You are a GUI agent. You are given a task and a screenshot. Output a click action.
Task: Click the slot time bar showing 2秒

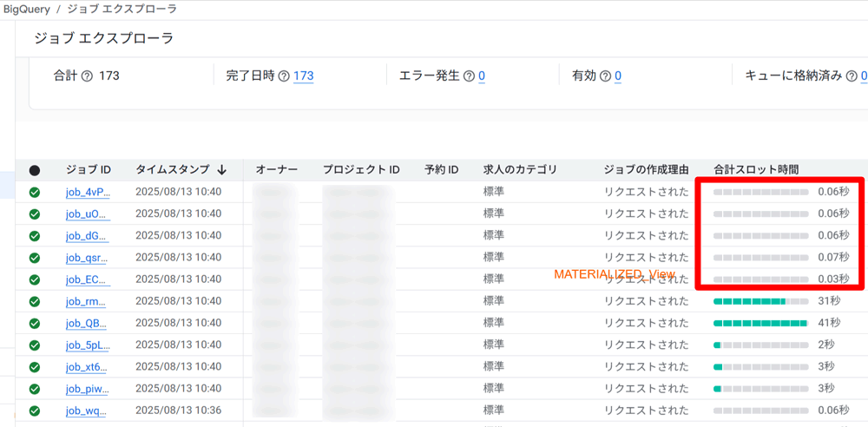click(x=760, y=345)
